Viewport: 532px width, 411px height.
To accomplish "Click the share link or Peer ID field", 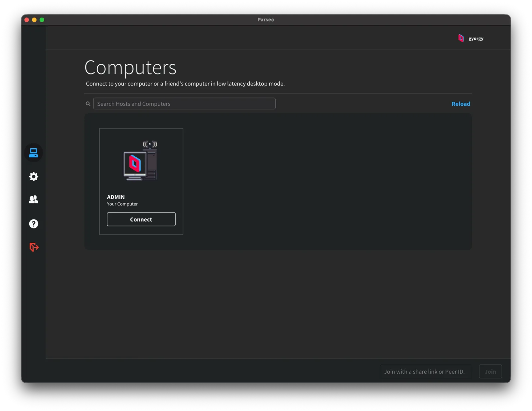I will click(427, 372).
